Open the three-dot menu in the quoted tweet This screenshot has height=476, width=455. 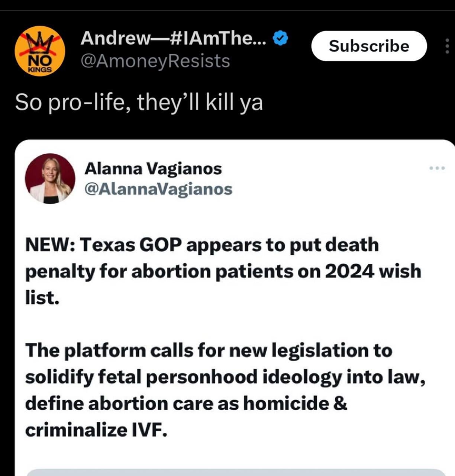point(437,168)
